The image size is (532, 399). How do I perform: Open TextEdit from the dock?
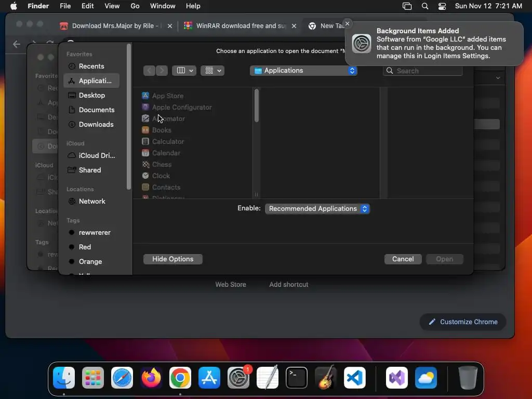(268, 378)
